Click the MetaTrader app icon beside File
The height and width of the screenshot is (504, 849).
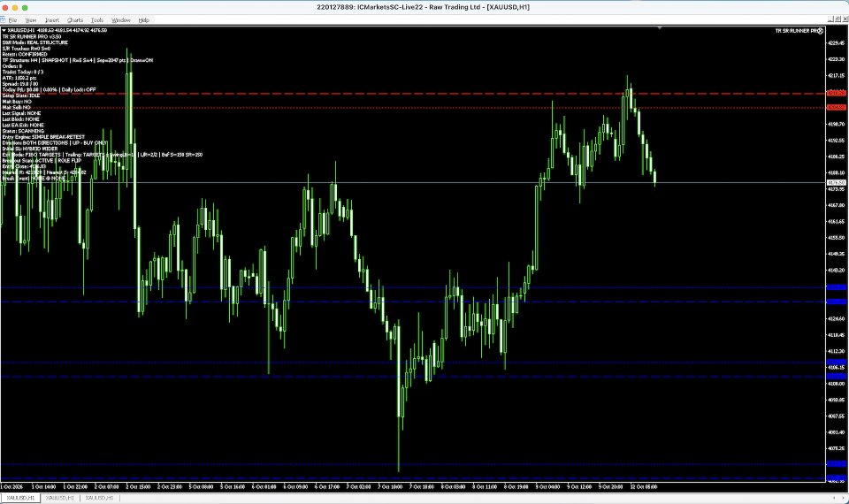pyautogui.click(x=3, y=20)
